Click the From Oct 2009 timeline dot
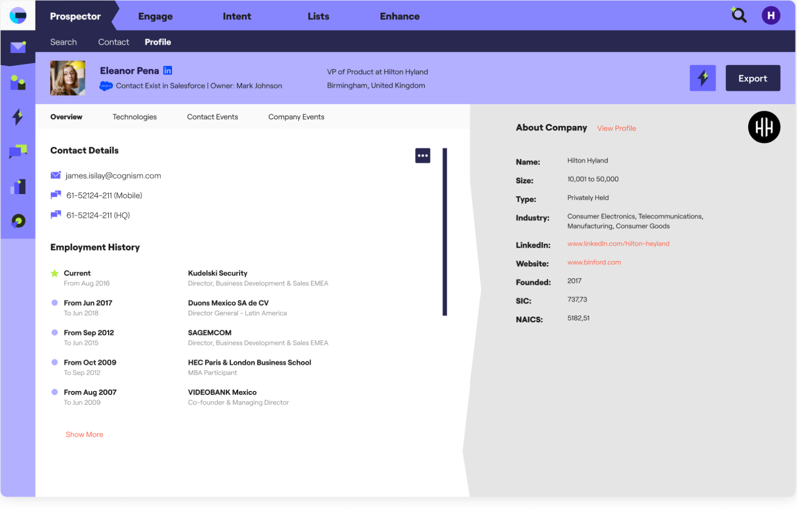This screenshot has width=797, height=532. click(55, 362)
